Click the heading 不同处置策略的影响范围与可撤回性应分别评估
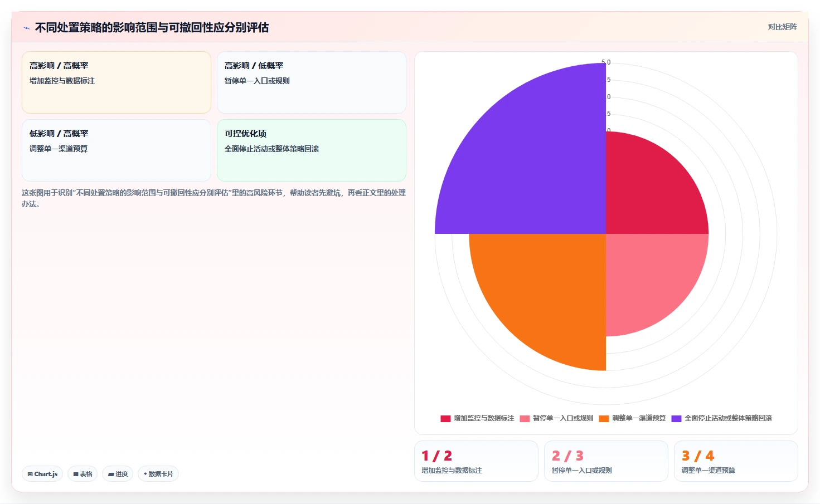 coord(152,28)
